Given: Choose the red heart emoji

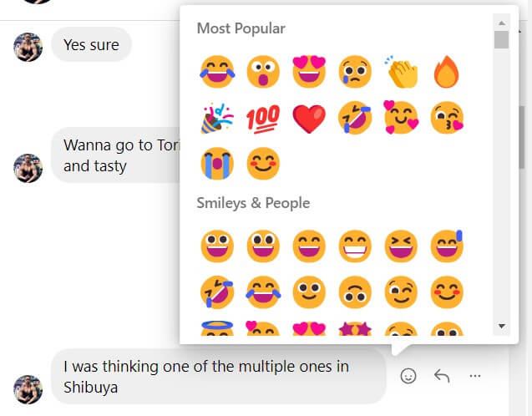Looking at the screenshot, I should tap(308, 118).
